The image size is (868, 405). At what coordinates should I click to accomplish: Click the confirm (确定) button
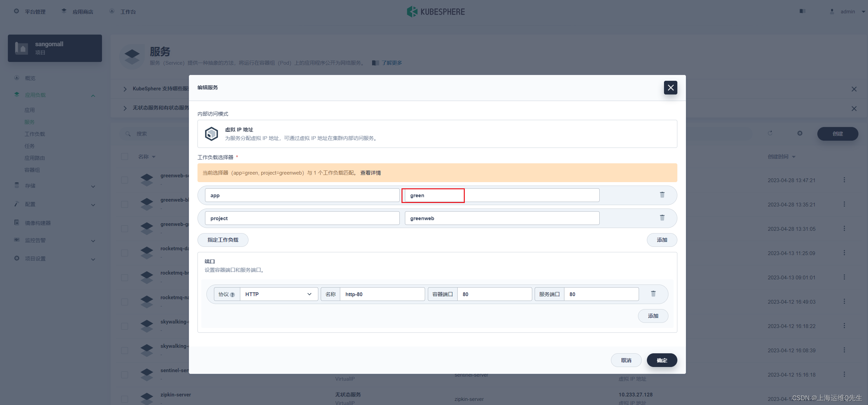point(662,360)
